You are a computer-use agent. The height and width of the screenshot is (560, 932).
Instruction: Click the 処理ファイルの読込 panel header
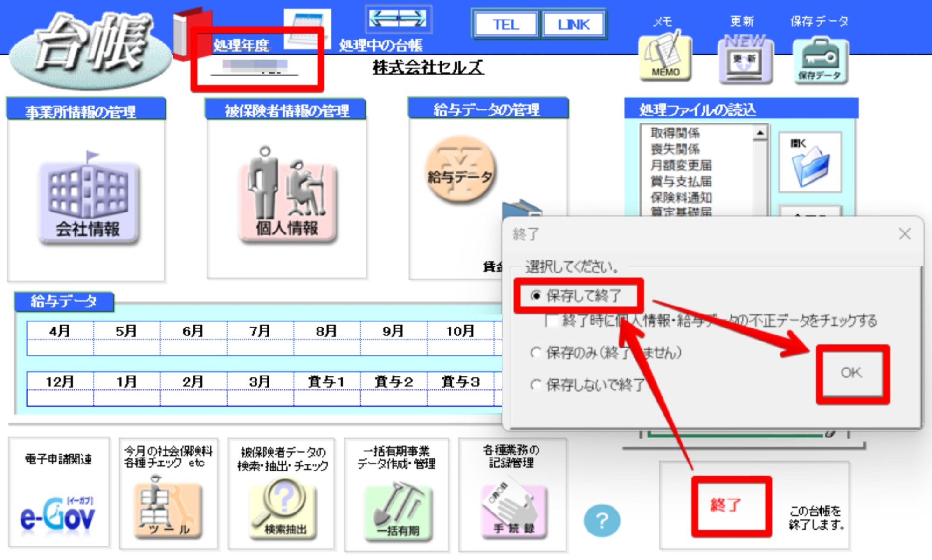coord(741,109)
